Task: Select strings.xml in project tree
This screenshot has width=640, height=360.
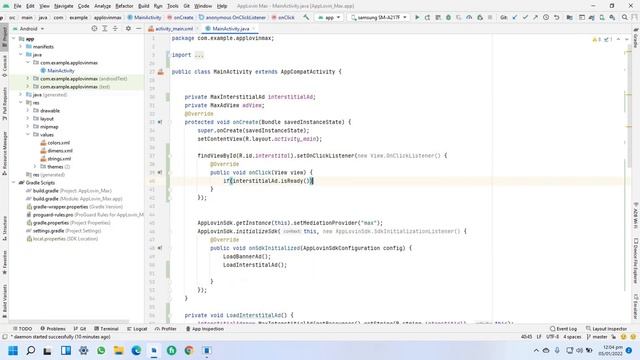Action: pos(59,159)
